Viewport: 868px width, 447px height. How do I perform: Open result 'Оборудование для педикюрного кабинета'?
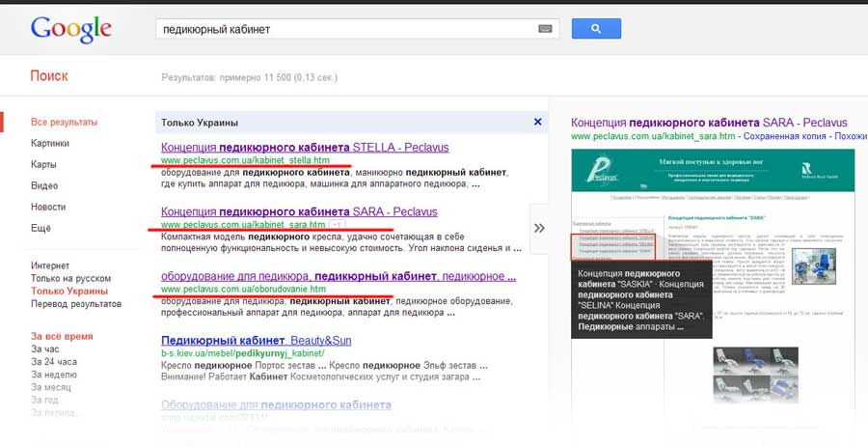pyautogui.click(x=276, y=405)
